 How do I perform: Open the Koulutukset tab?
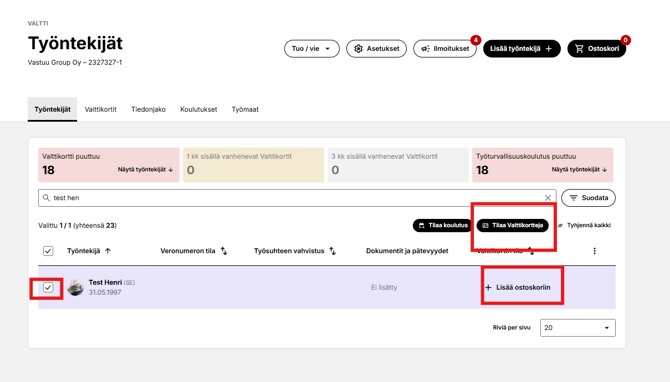point(199,109)
